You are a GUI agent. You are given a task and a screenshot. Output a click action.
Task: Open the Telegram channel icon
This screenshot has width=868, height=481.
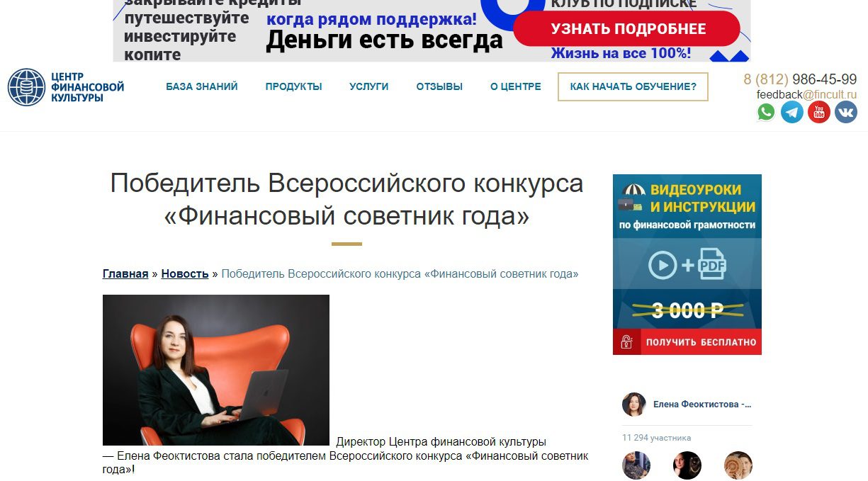[x=792, y=112]
